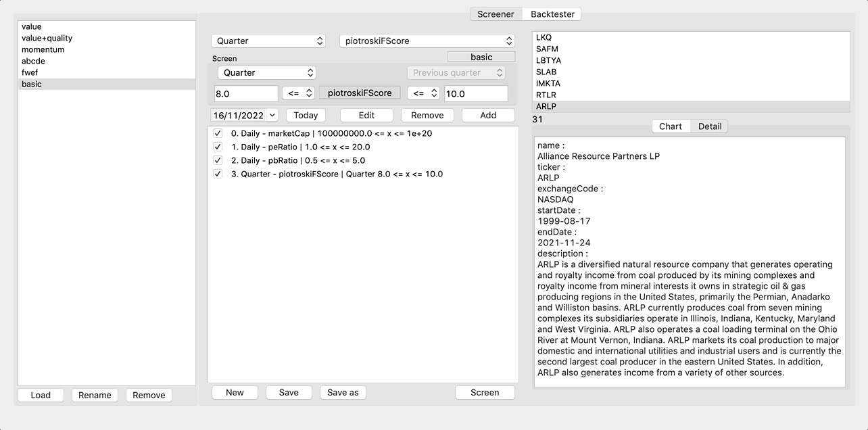Open the right <= operator dropdown

pyautogui.click(x=423, y=93)
